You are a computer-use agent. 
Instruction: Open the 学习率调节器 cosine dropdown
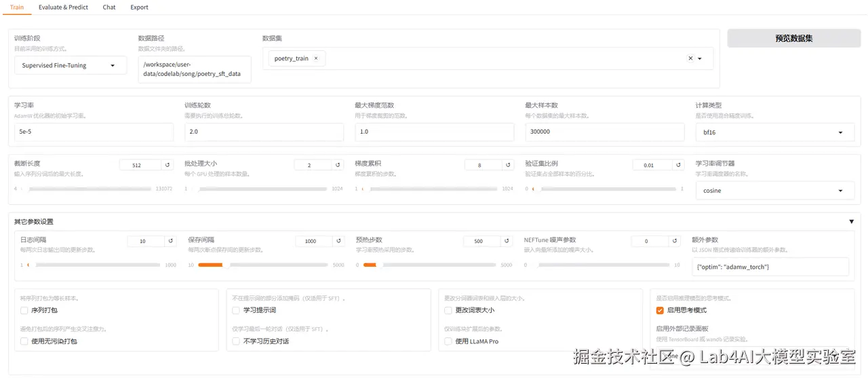(x=774, y=191)
